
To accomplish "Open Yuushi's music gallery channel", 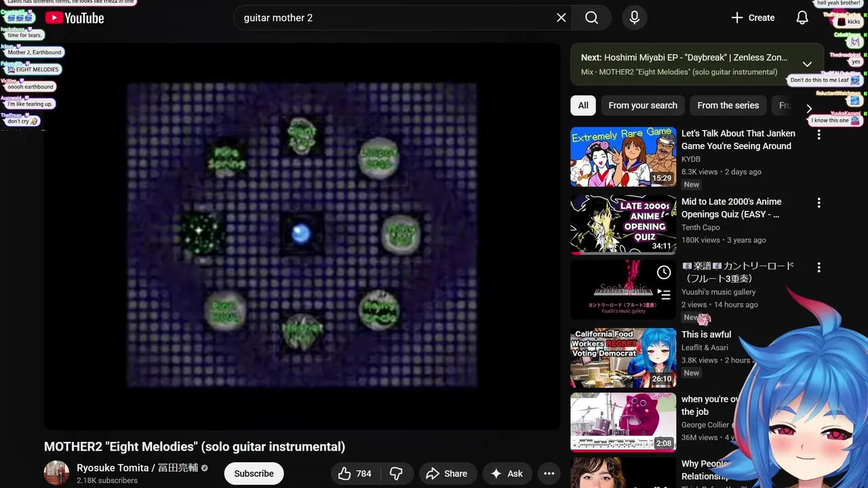I will [718, 292].
